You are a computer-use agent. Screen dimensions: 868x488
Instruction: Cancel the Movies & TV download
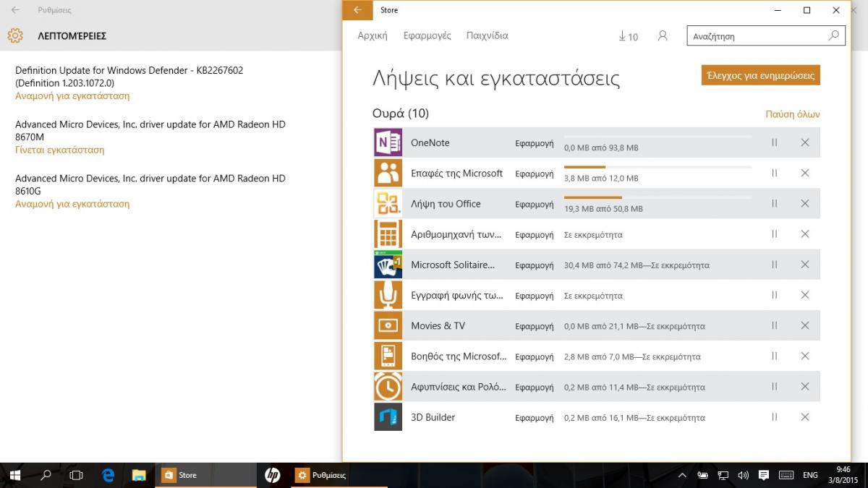[804, 326]
